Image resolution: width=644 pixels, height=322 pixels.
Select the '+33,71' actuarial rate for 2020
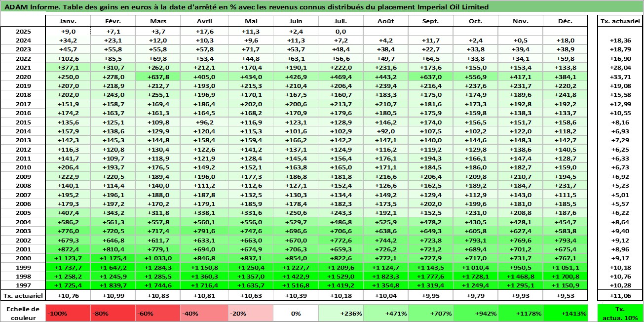[x=620, y=77]
